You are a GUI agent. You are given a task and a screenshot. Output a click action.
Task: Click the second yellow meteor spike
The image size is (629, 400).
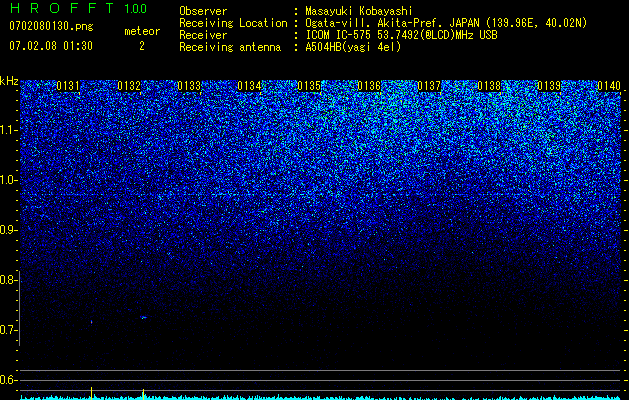[143, 394]
